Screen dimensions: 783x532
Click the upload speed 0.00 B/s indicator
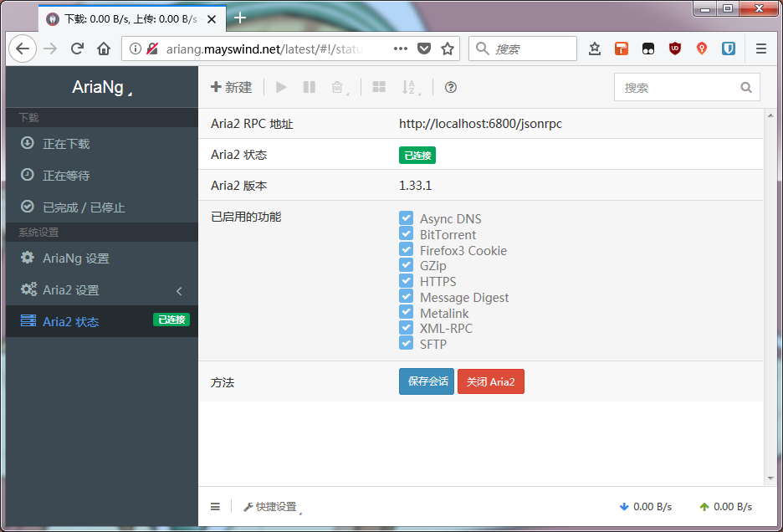point(725,507)
